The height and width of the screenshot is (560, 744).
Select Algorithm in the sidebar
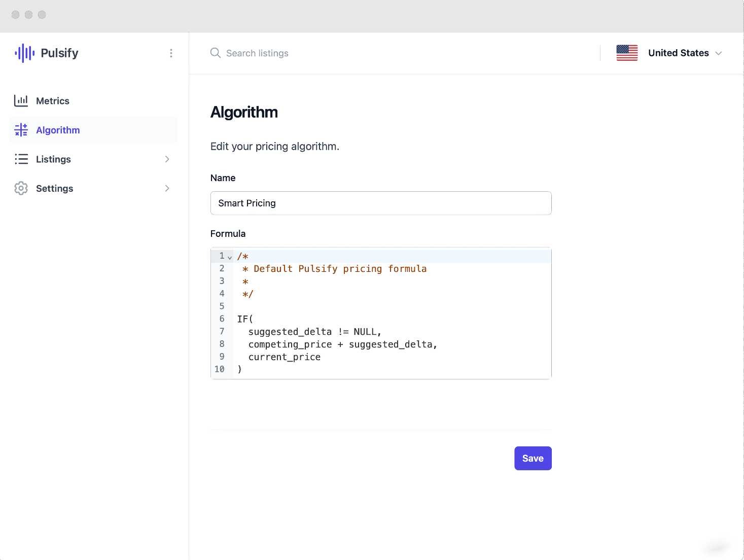pyautogui.click(x=93, y=130)
